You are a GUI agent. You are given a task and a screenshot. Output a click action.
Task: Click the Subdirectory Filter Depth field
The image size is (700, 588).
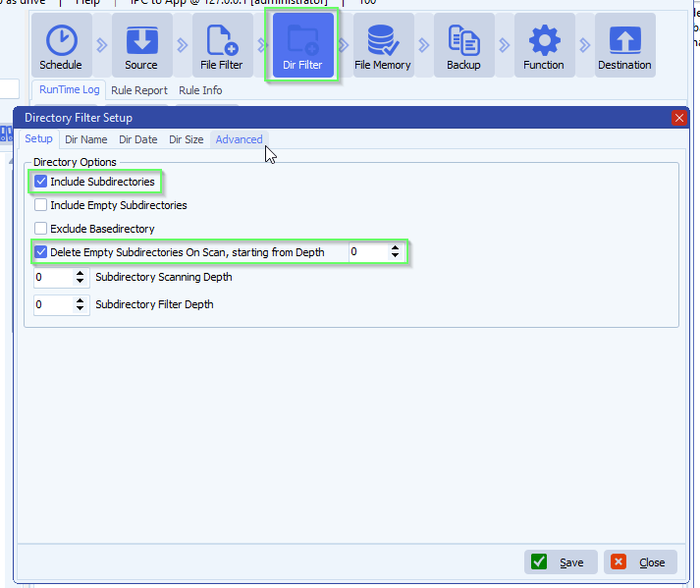coord(53,304)
